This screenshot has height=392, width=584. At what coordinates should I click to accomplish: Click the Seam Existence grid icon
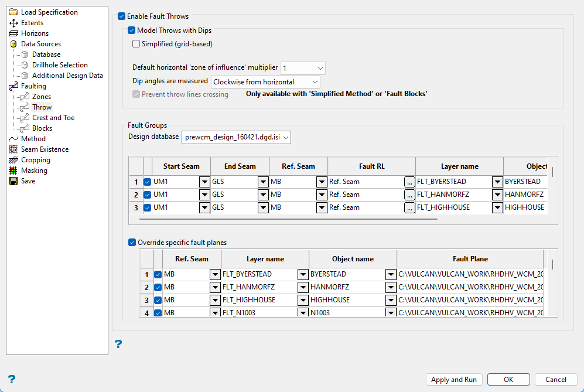(x=13, y=149)
